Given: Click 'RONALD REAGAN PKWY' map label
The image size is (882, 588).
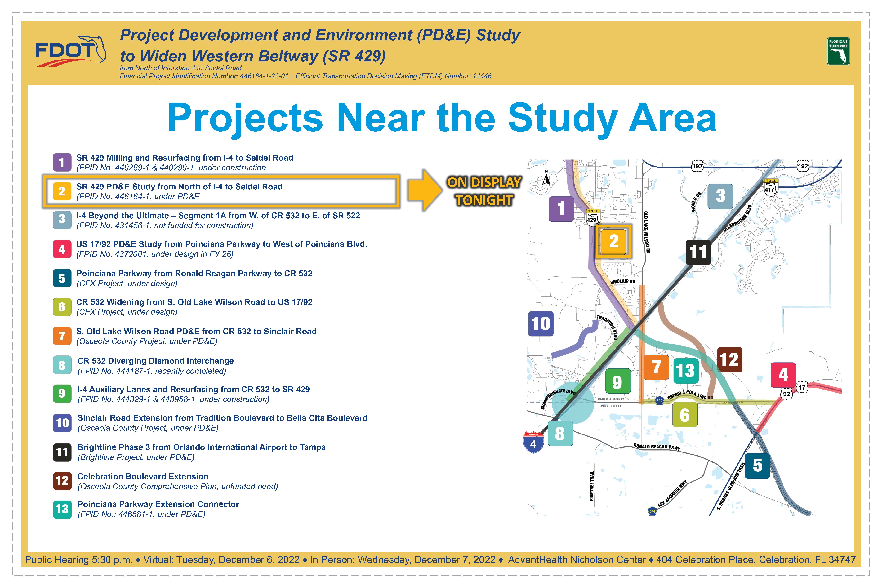Looking at the screenshot, I should 657,447.
